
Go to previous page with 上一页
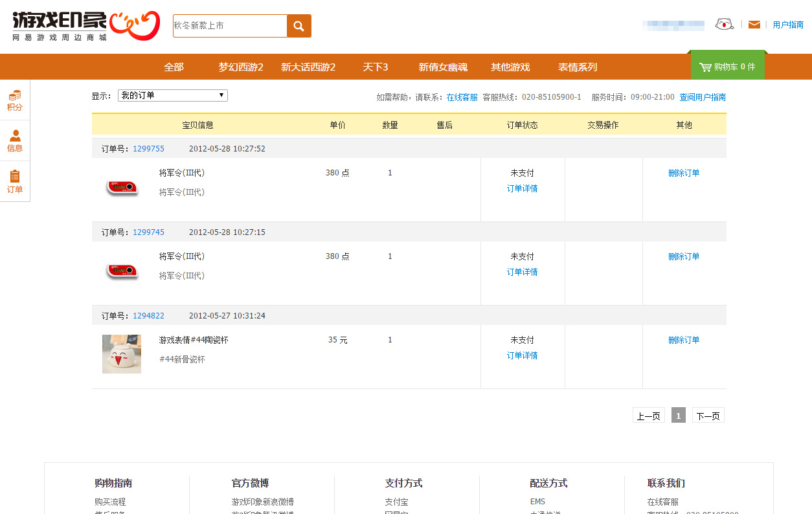(x=649, y=416)
